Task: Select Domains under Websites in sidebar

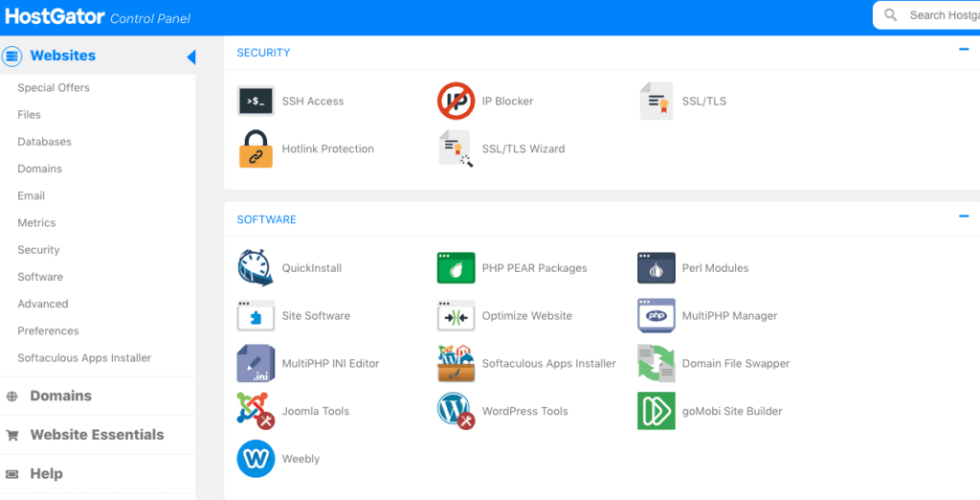Action: pos(40,169)
